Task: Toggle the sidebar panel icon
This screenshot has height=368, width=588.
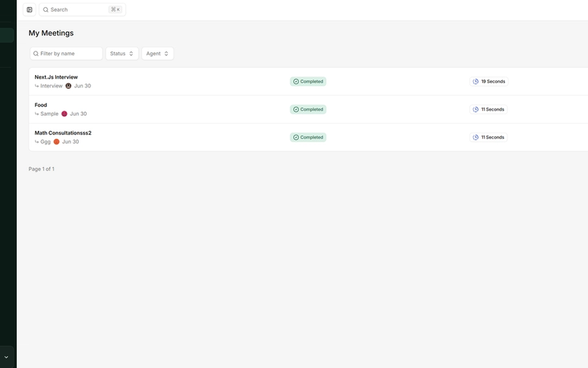Action: [x=29, y=10]
